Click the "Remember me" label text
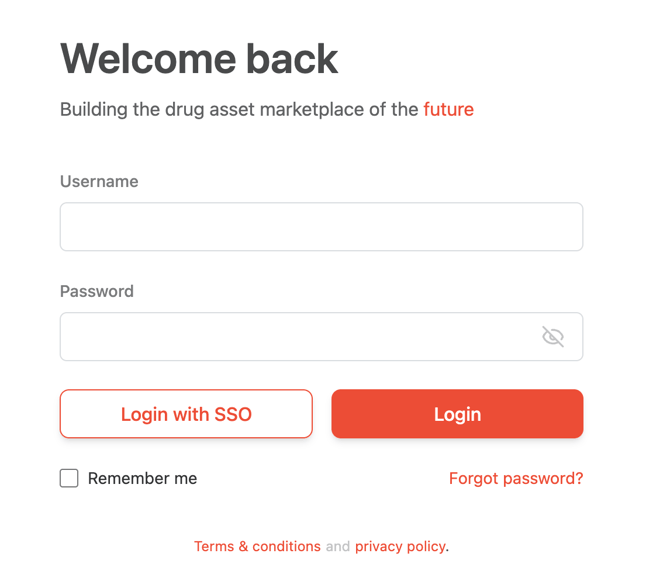Viewport: 670px width, 588px height. (x=142, y=478)
